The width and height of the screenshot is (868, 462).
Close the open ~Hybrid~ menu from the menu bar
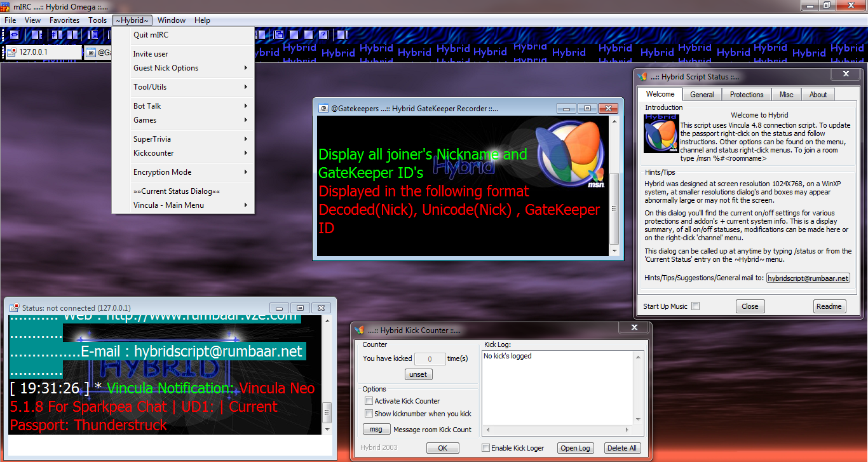[132, 20]
